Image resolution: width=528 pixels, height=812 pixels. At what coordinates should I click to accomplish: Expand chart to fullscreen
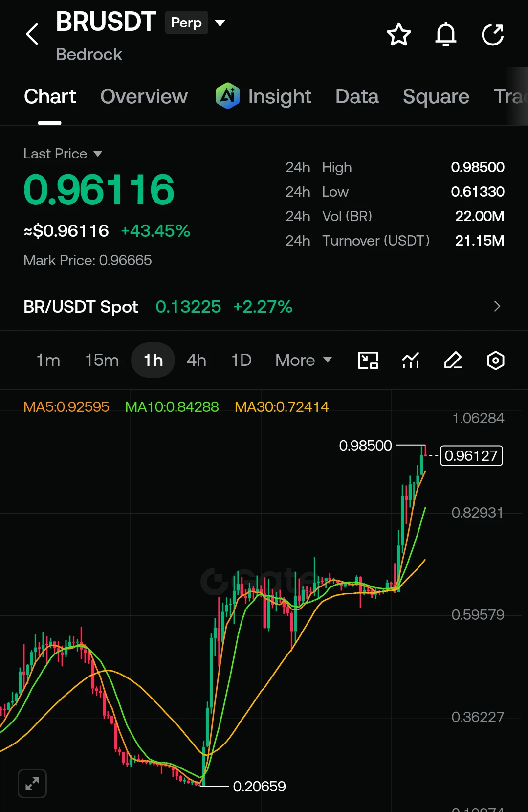tap(32, 784)
